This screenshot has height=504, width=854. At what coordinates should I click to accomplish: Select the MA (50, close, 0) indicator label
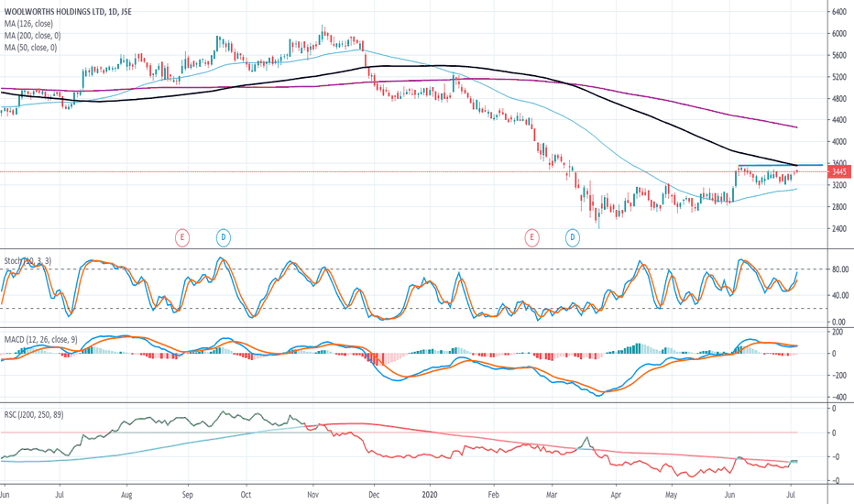[30, 48]
